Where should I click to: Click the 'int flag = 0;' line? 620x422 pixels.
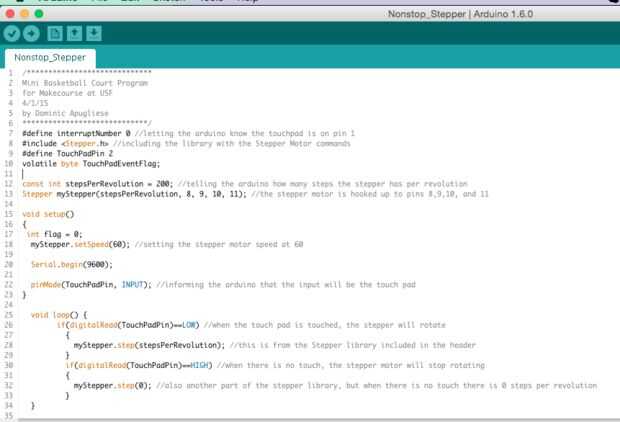tap(55, 235)
